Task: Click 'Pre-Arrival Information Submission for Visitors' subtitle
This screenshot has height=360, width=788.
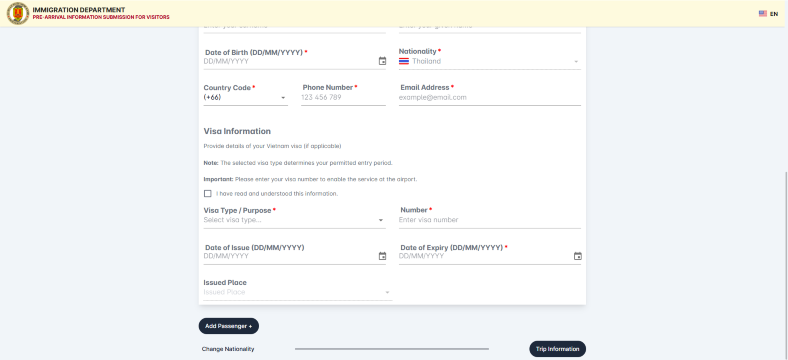Action: tap(101, 17)
